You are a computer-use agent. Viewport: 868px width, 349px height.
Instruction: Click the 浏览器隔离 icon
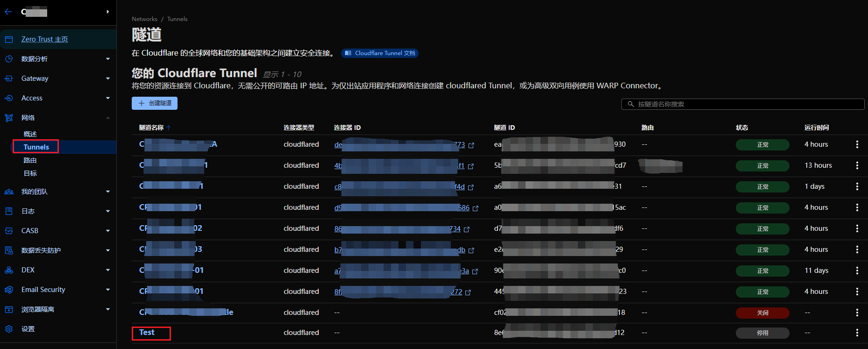click(9, 309)
